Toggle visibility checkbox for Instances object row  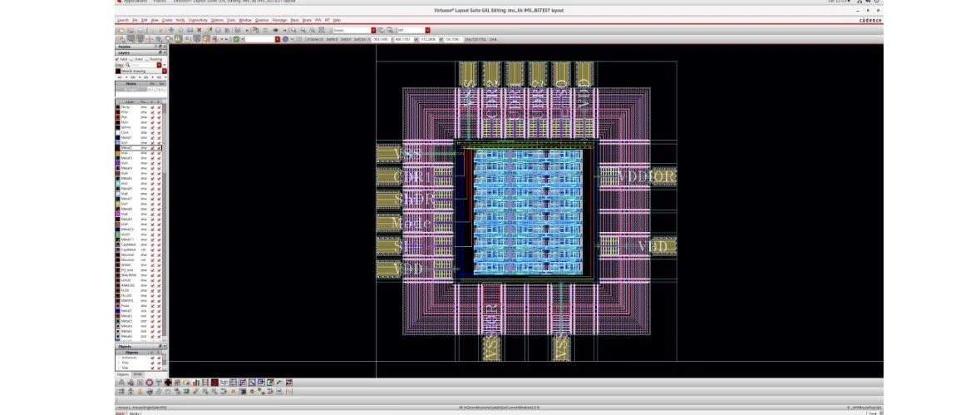(x=152, y=358)
